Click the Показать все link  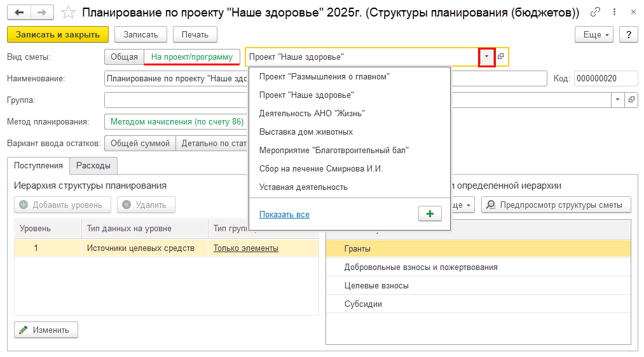[284, 215]
